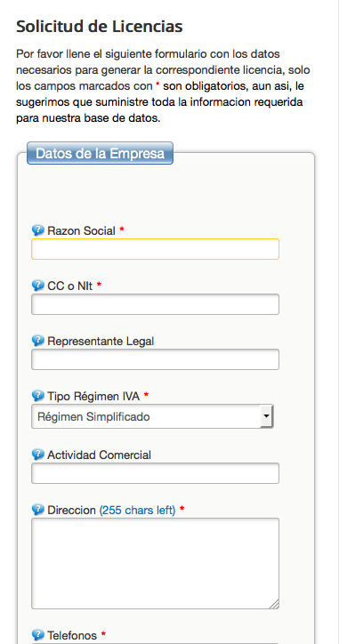Click the Razon Social label text
The height and width of the screenshot is (644, 339).
[x=81, y=230]
